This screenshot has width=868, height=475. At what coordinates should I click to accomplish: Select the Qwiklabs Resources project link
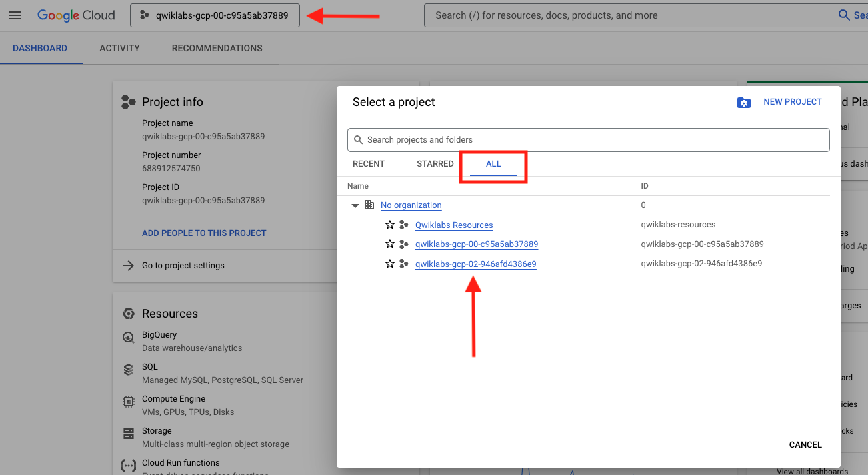click(454, 225)
